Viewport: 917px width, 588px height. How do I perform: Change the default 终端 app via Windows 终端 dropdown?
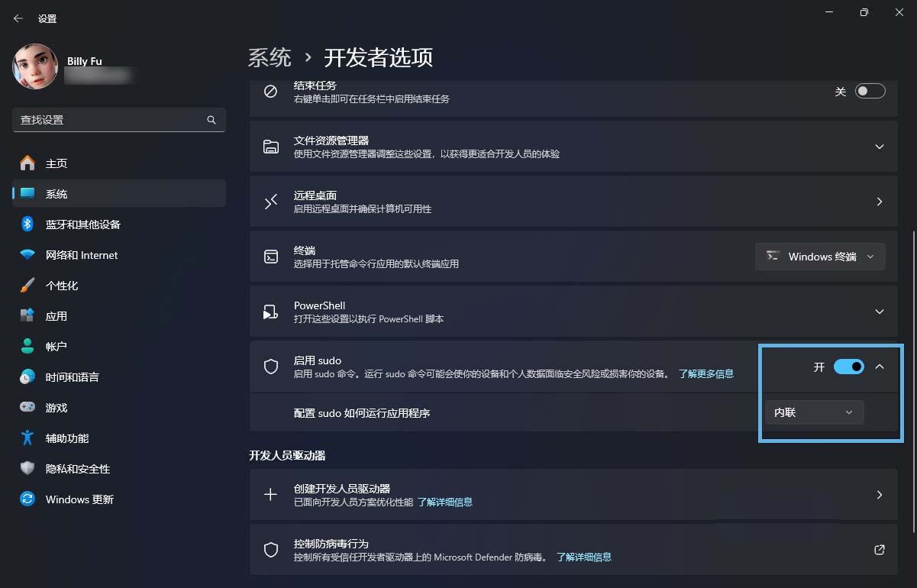tap(819, 257)
